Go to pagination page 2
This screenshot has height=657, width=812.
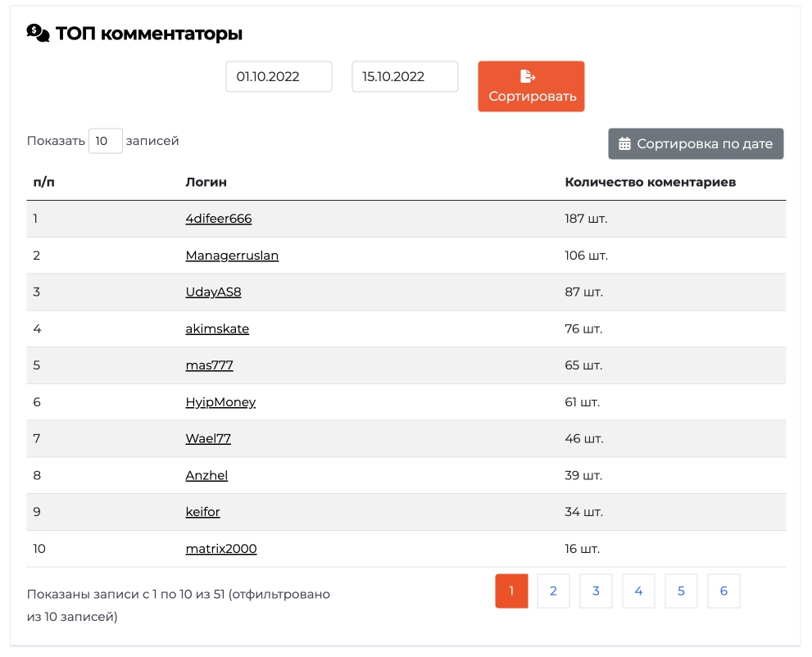(x=554, y=591)
